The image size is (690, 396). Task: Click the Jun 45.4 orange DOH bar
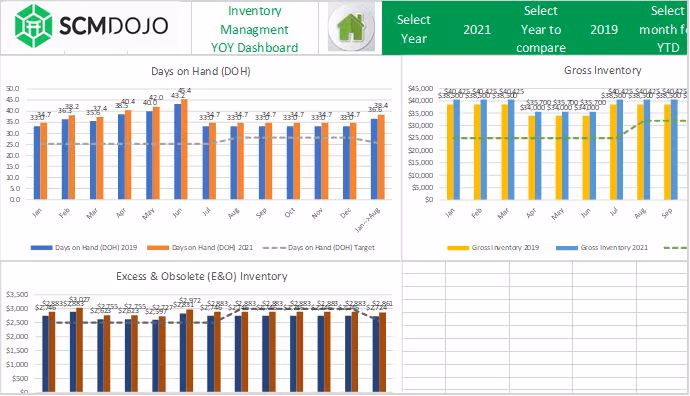[x=184, y=149]
